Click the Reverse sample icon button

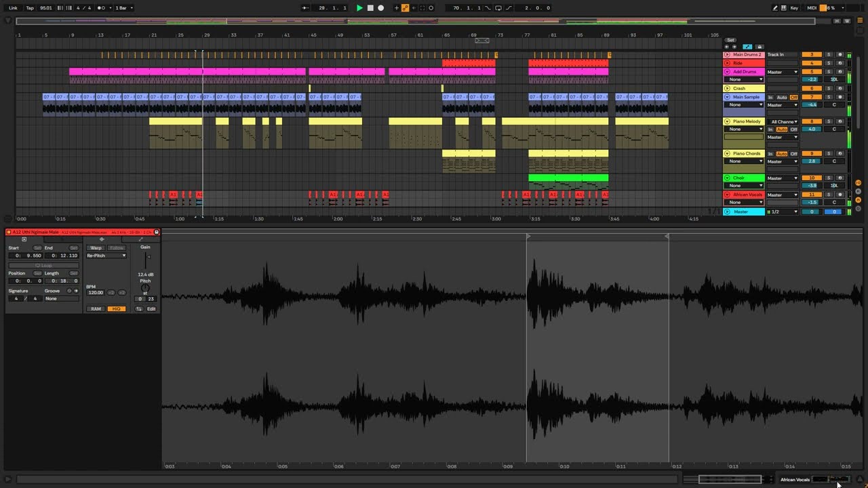pos(139,309)
